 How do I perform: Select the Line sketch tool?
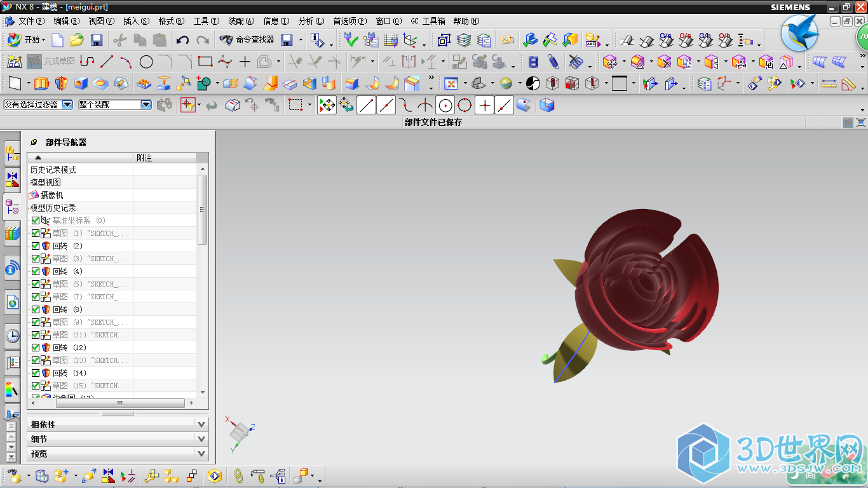pos(107,62)
